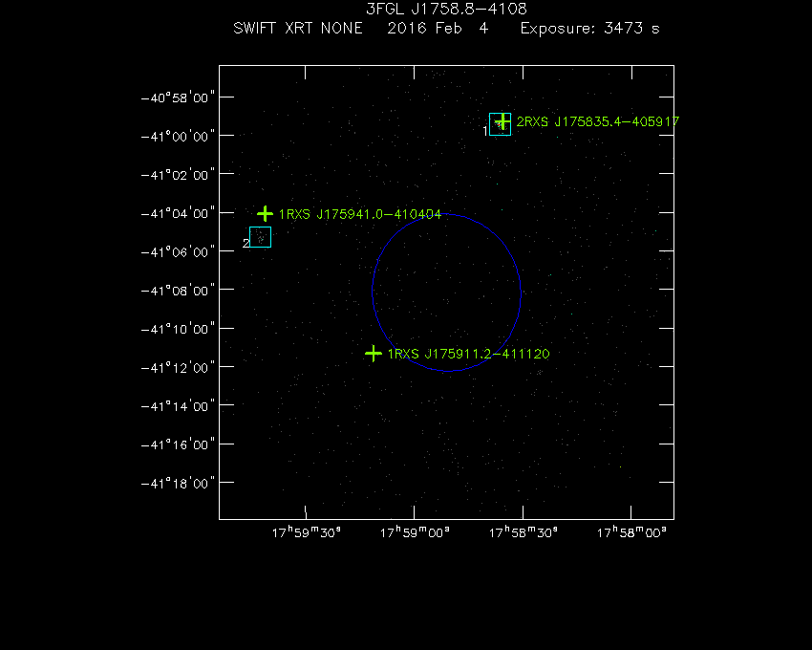This screenshot has height=650, width=812.
Task: Click the declination label -41°12'00"
Action: (x=178, y=367)
